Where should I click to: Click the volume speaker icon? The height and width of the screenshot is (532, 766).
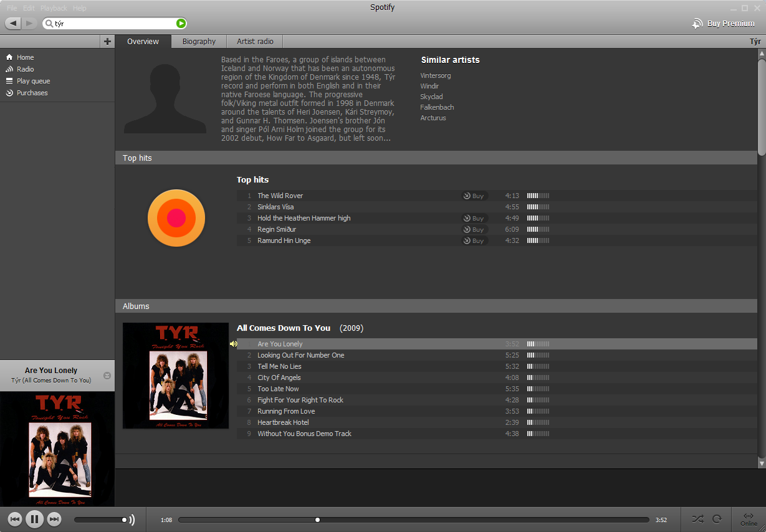point(132,520)
